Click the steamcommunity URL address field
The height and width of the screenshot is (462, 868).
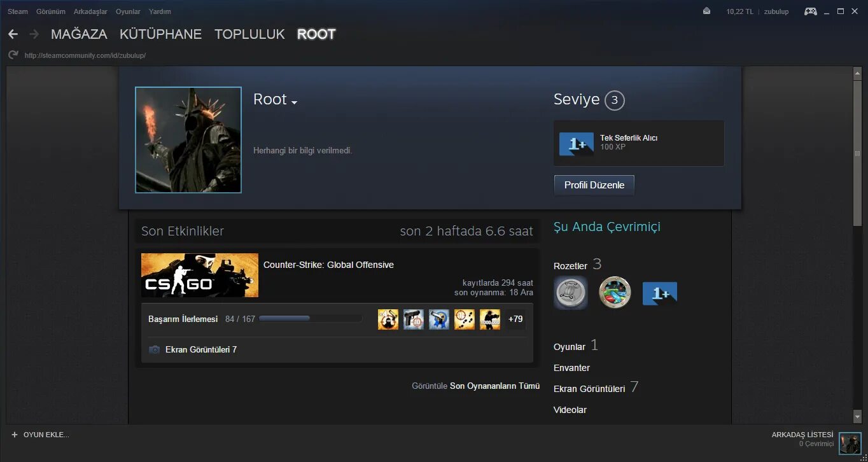click(85, 55)
